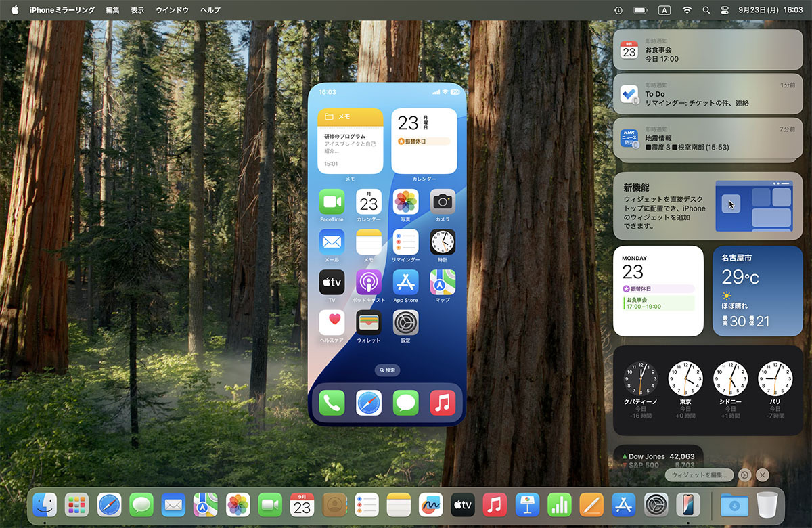Viewport: 812px width, 528px height.
Task: Open the Notes app icon on the iPhone
Action: (369, 242)
